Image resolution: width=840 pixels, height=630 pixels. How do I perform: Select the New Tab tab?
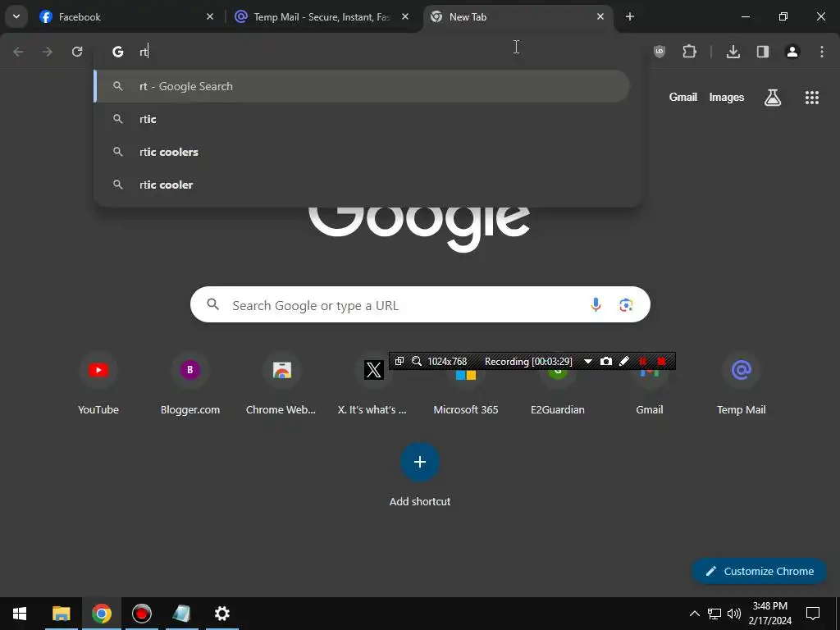point(517,16)
